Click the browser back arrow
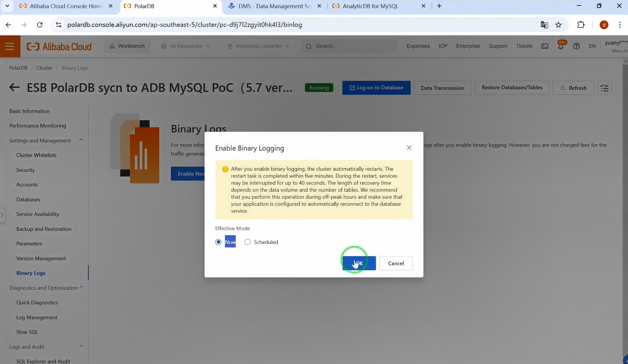628x364 pixels. (x=8, y=25)
